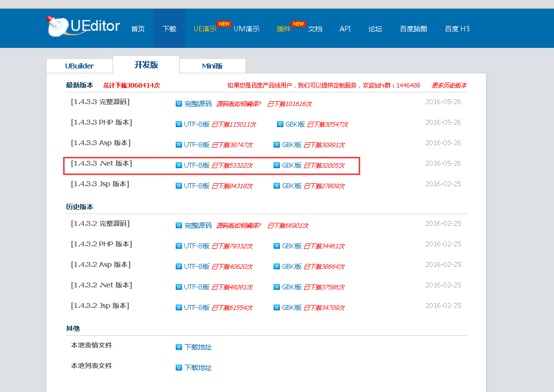Click download arrow icon beside 1.4.3.3 完整源码
The image size is (554, 392).
tap(179, 104)
